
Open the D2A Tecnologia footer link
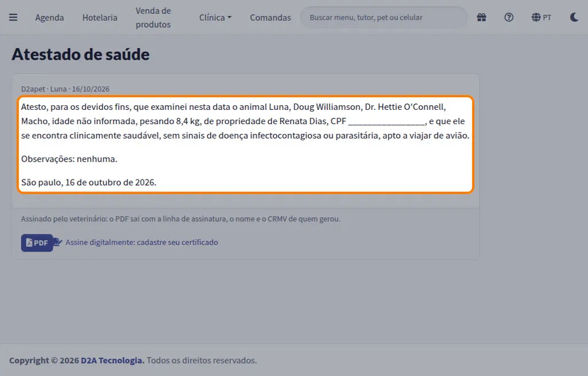pos(113,360)
